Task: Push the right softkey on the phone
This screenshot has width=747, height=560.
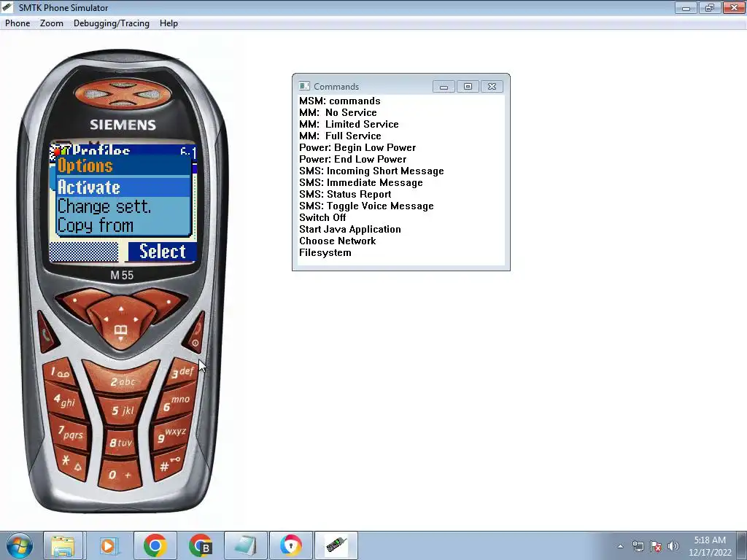Action: tap(163, 303)
